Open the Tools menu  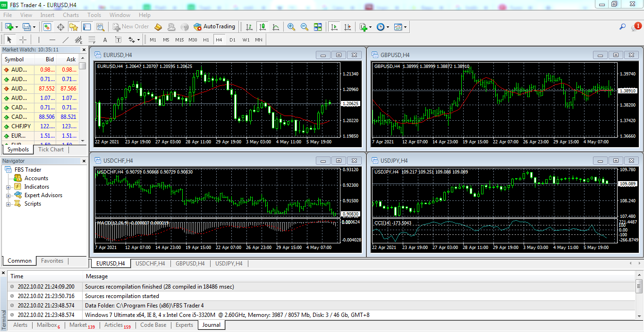click(94, 15)
